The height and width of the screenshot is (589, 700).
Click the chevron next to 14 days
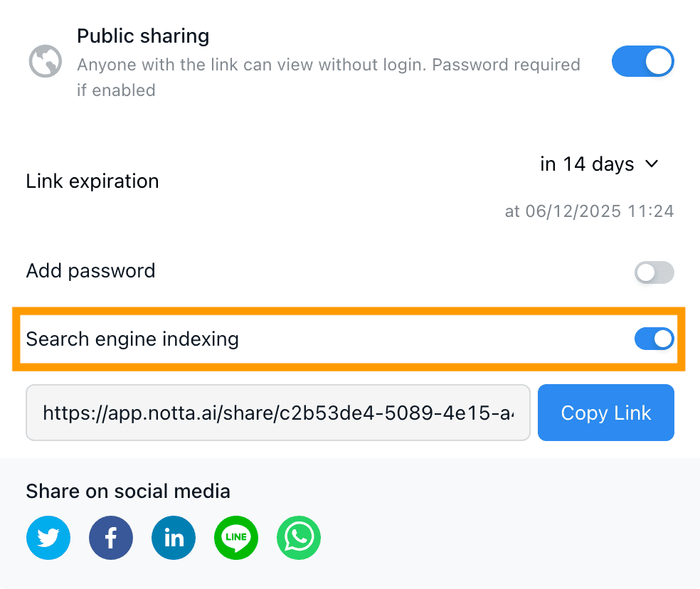pos(652,164)
